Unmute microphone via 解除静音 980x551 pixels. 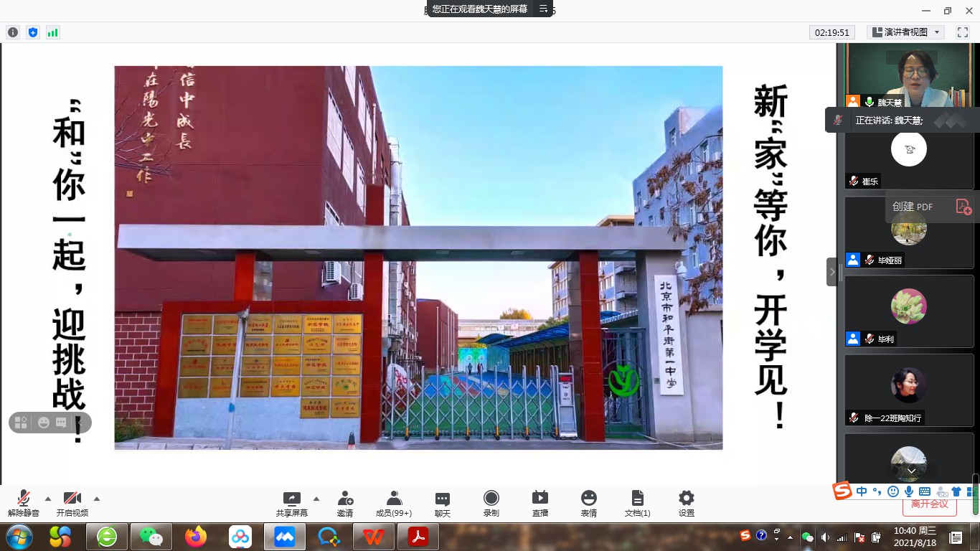pyautogui.click(x=24, y=504)
